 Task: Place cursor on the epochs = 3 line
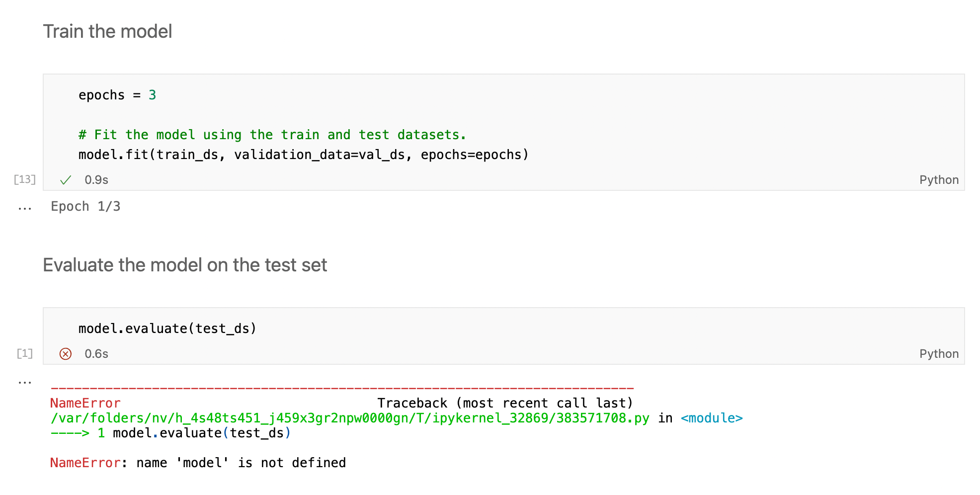(117, 95)
